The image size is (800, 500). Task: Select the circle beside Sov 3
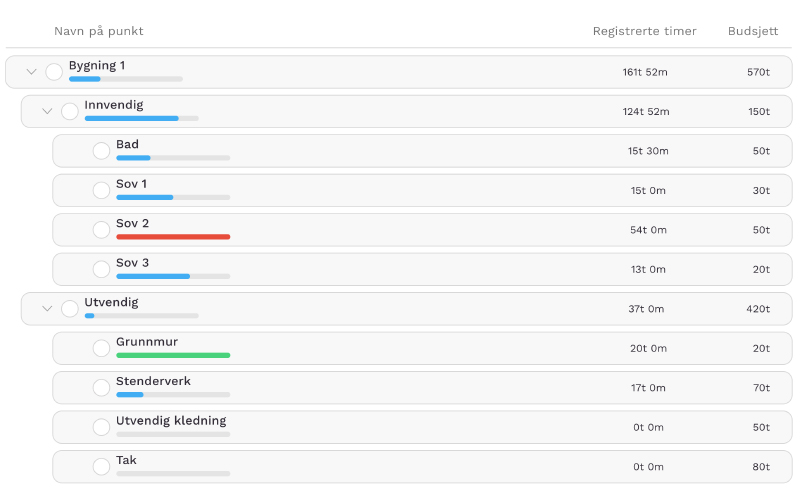pyautogui.click(x=101, y=269)
